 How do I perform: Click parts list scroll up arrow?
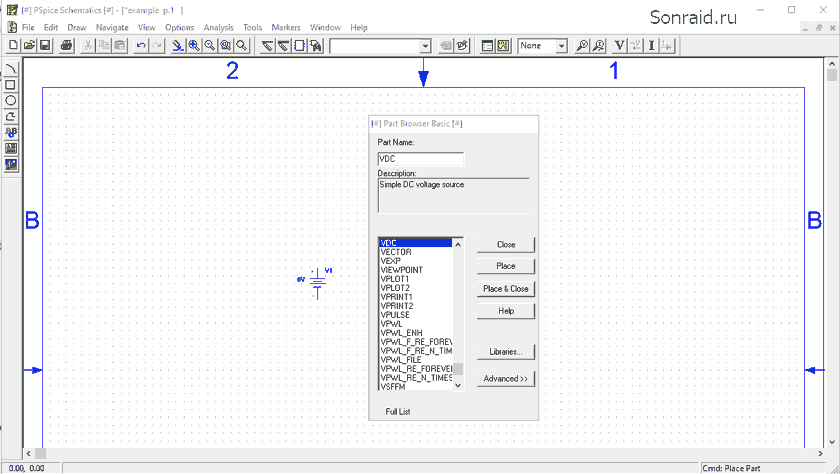click(458, 244)
